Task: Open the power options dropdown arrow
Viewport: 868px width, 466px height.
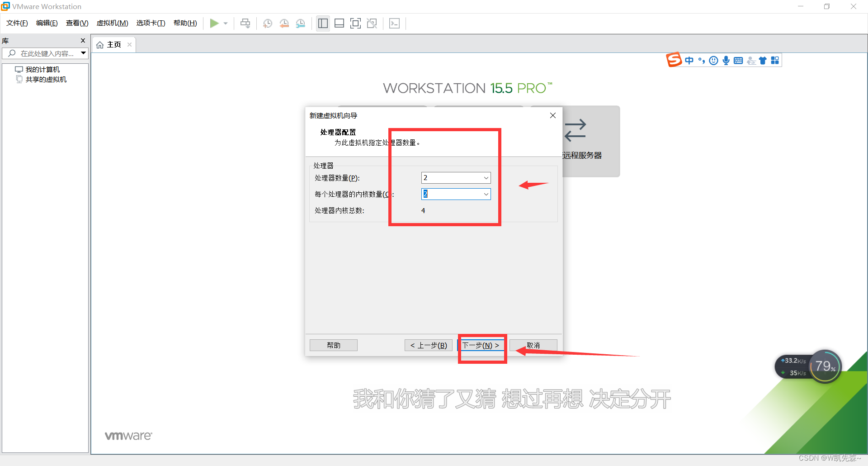Action: (x=226, y=24)
